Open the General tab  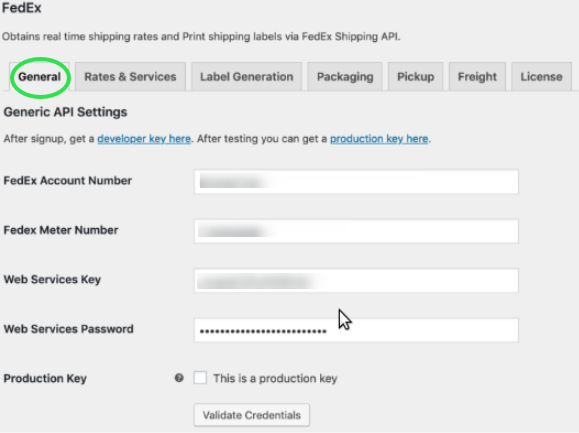tap(40, 77)
